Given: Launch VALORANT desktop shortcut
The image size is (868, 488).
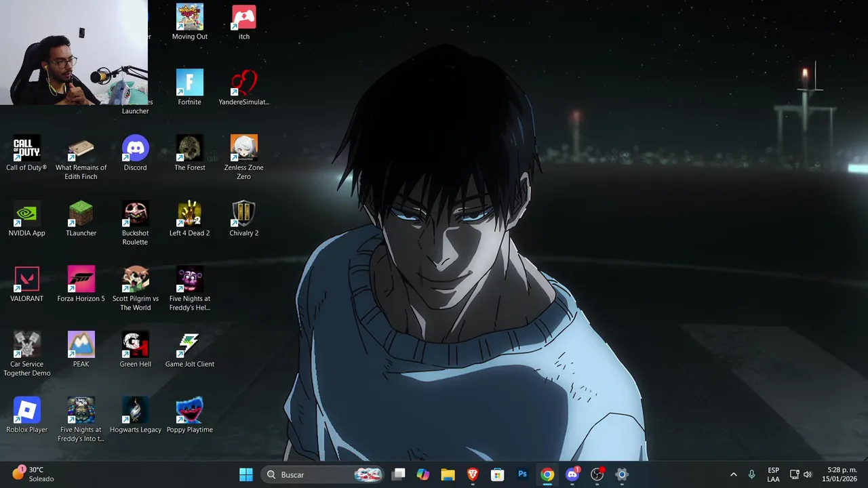Looking at the screenshot, I should click(x=27, y=285).
